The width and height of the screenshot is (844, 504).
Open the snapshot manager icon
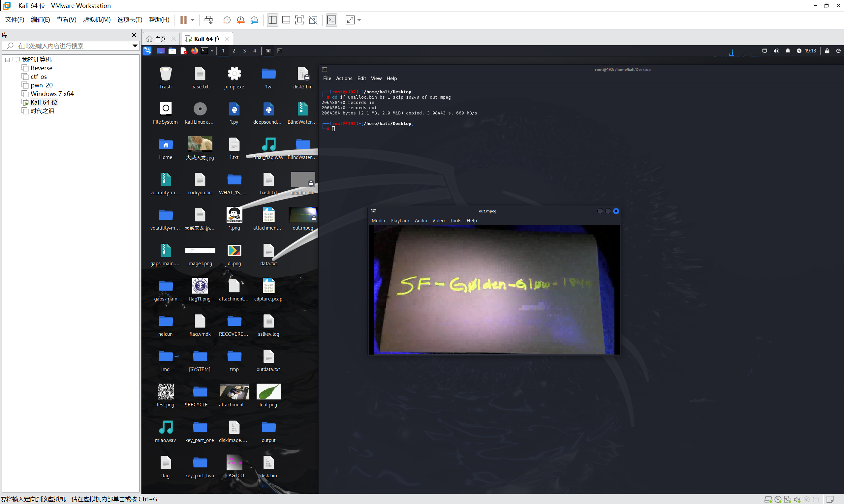pos(254,20)
